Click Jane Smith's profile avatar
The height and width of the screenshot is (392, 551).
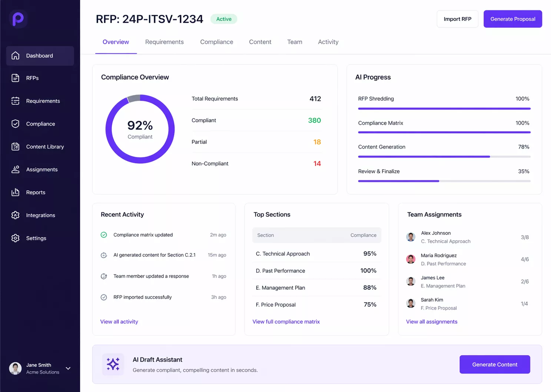(x=15, y=368)
